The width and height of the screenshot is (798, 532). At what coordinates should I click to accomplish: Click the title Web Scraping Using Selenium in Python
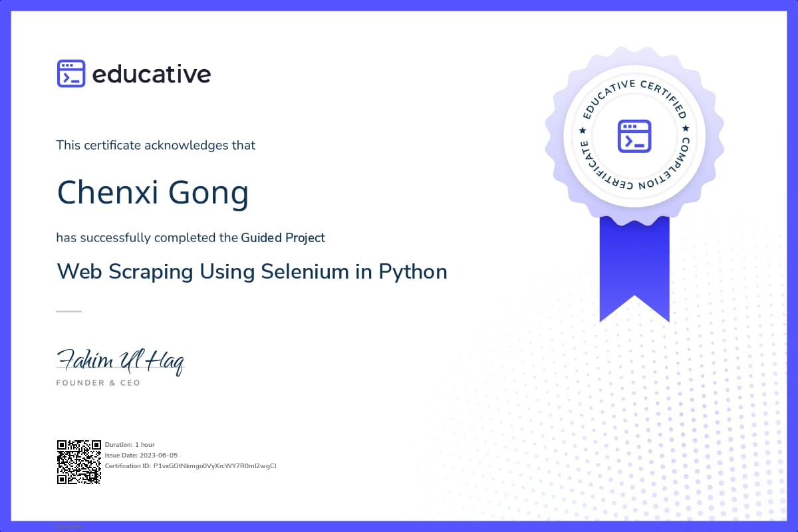[252, 271]
